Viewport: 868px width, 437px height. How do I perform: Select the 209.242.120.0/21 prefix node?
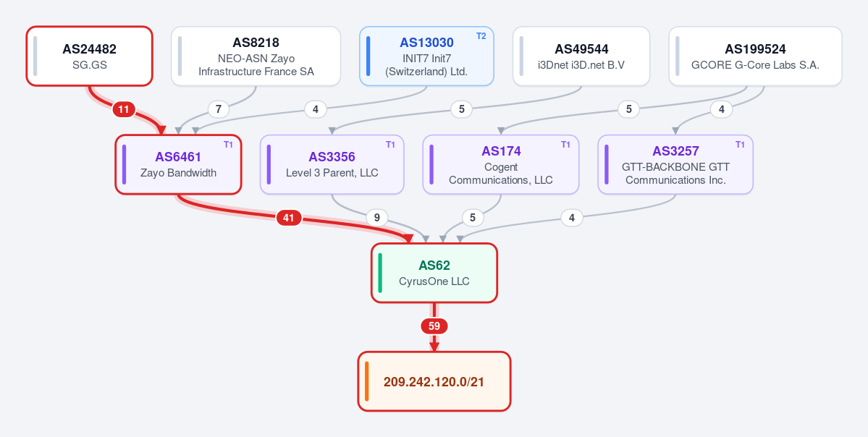tap(434, 381)
